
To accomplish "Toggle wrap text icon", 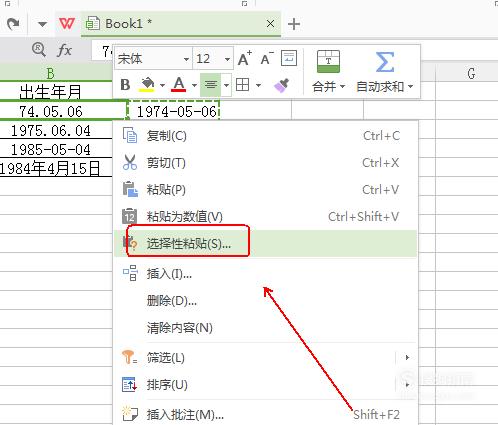I will point(289,58).
